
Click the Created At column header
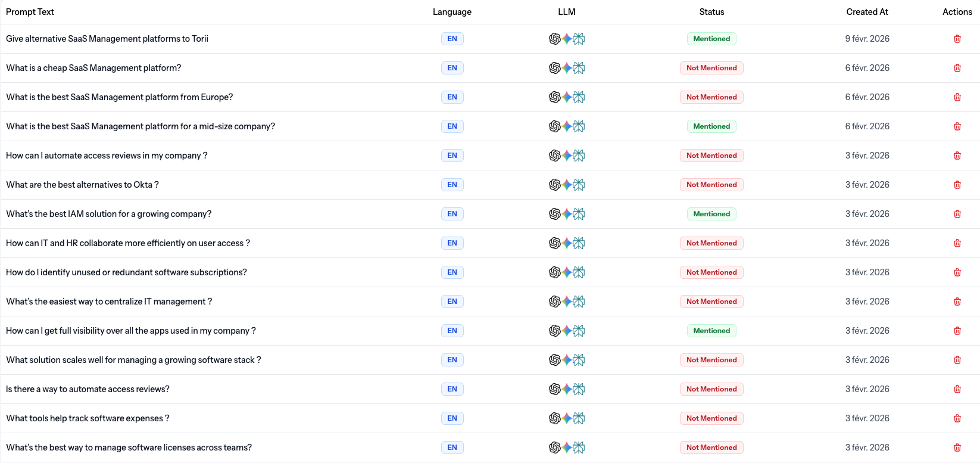(867, 12)
